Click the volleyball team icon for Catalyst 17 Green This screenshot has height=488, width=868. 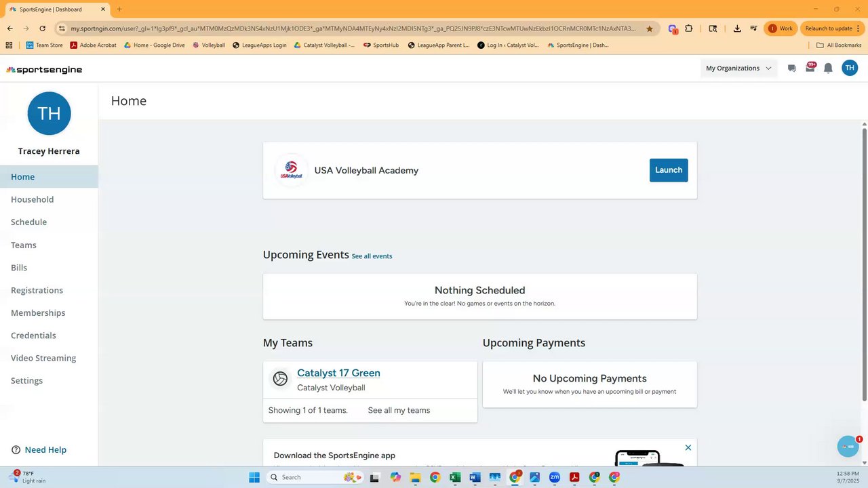tap(280, 379)
